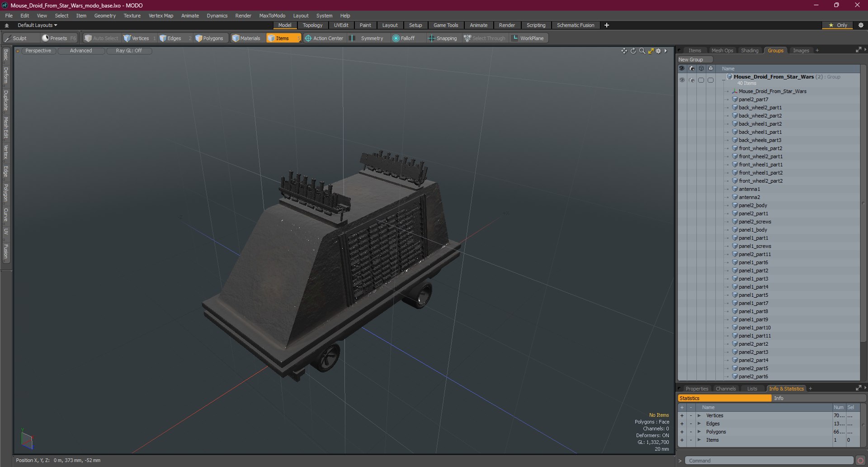The height and width of the screenshot is (467, 868).
Task: Expand the Info & Statistics panel to fullscreen
Action: pyautogui.click(x=858, y=388)
